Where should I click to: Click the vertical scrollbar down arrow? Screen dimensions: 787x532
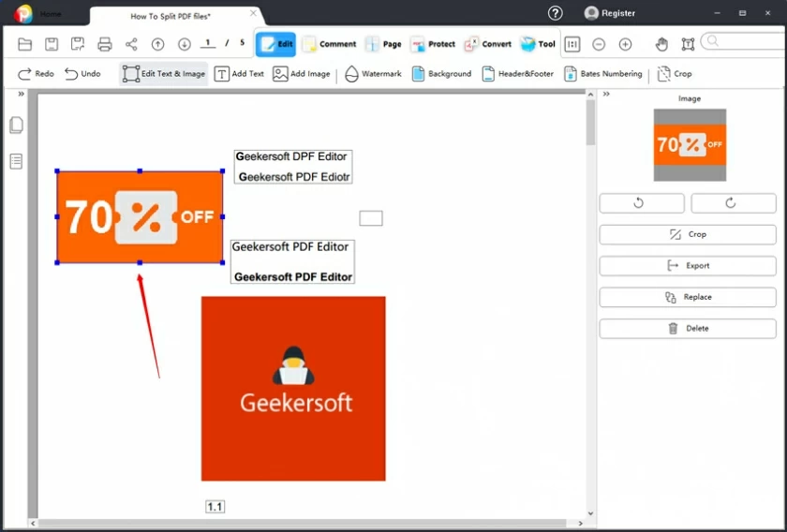590,513
